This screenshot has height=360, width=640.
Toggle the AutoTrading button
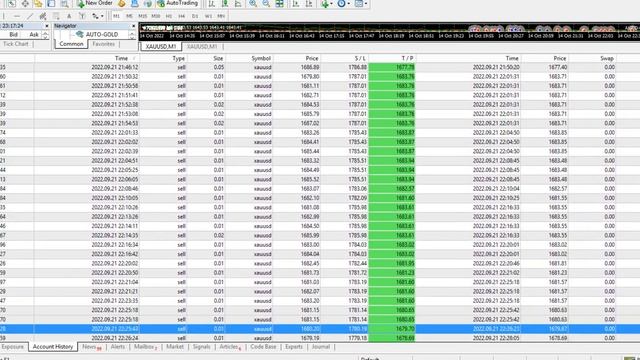[178, 3]
